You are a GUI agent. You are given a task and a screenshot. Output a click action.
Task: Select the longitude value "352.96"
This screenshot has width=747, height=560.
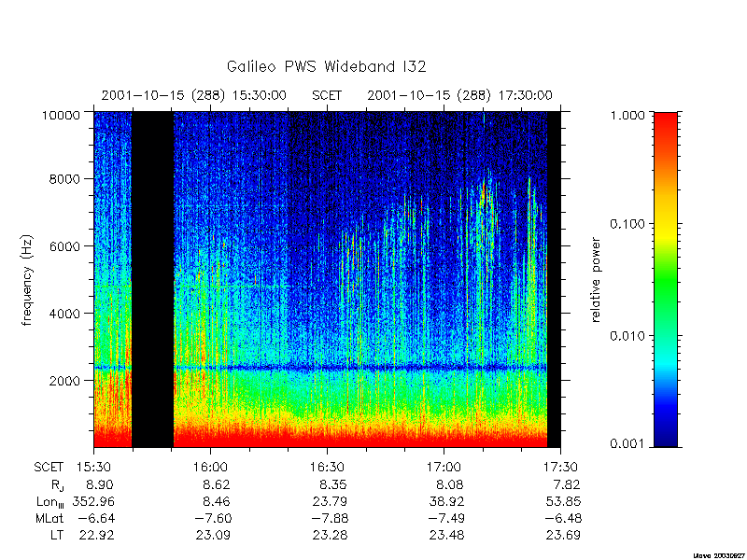click(93, 501)
